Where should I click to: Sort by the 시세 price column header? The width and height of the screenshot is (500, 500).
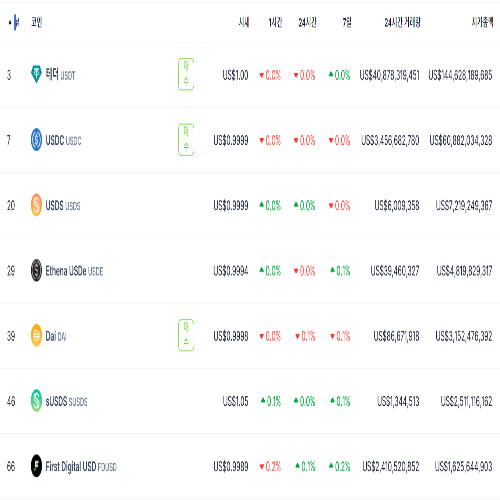point(244,22)
